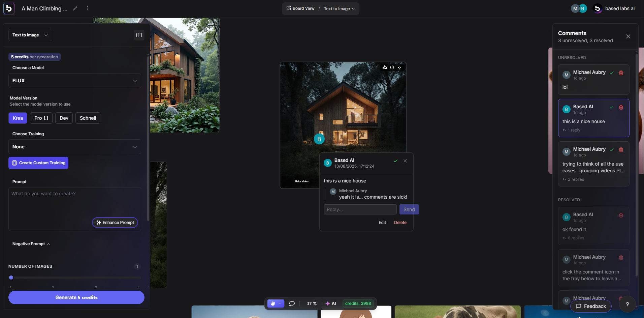Switch to Board View tab
The image size is (644, 318).
[x=300, y=8]
